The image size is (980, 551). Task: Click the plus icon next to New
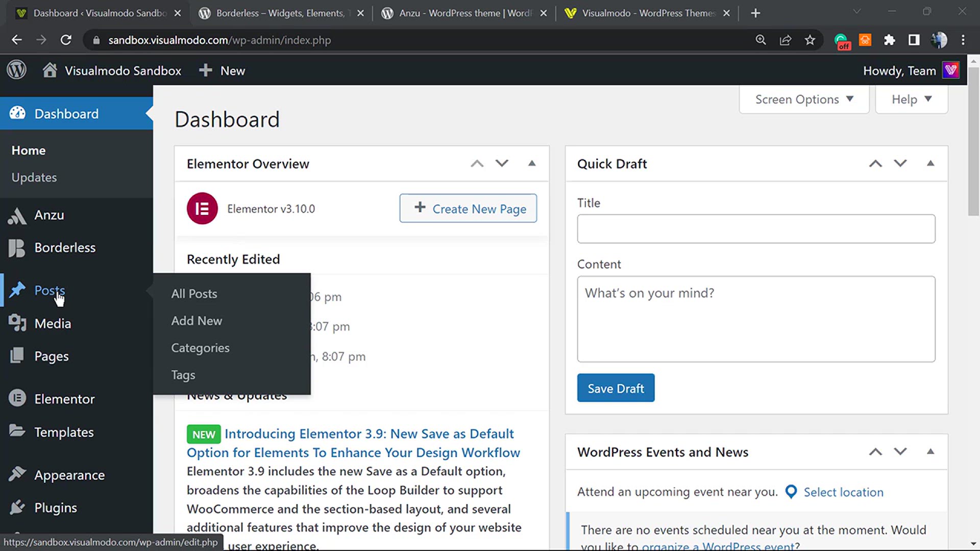coord(205,70)
